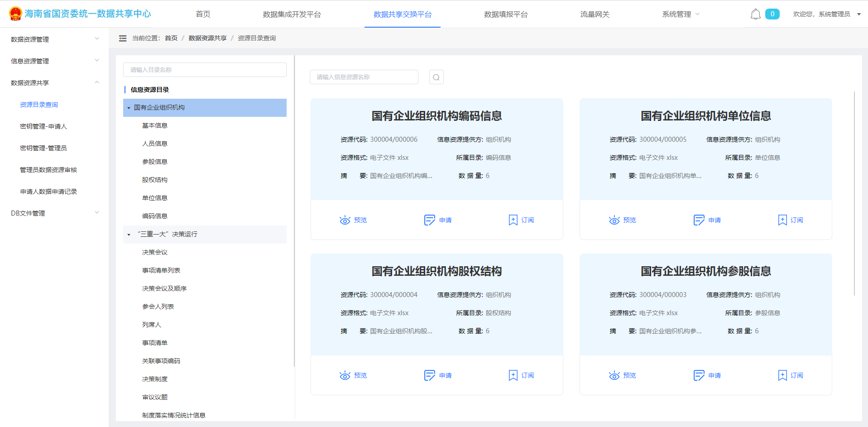Collapse the "三重一大"决策运行 tree node arrow

click(x=129, y=235)
